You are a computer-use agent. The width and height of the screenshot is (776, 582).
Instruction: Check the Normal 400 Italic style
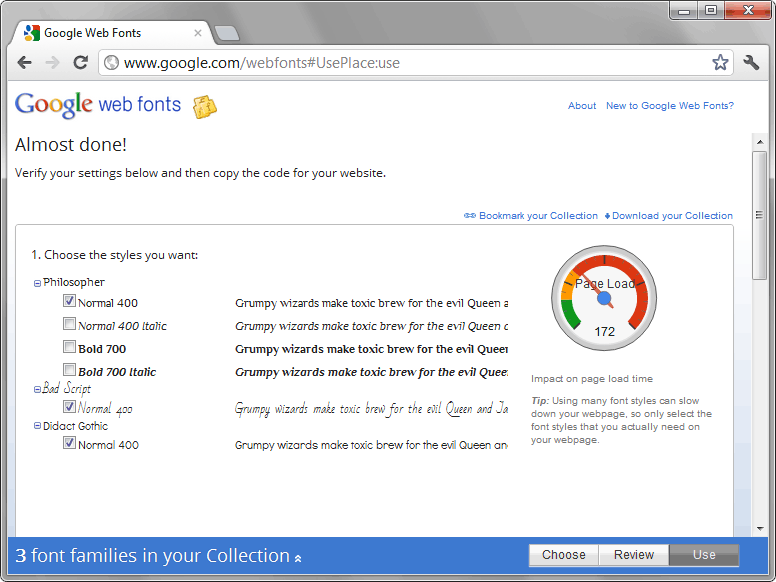point(69,324)
